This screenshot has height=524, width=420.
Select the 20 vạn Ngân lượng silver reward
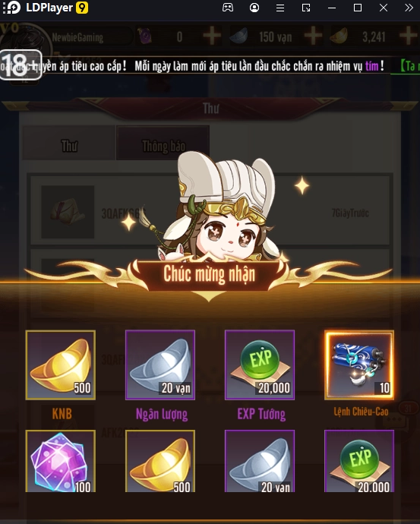tap(160, 365)
